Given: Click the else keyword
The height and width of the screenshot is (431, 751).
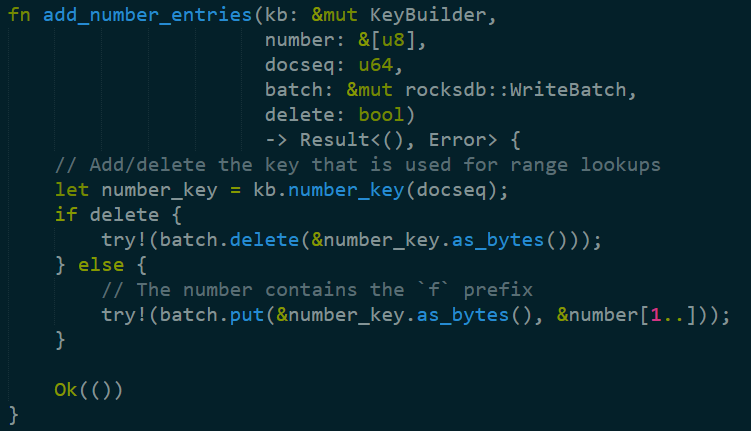Looking at the screenshot, I should point(101,265).
